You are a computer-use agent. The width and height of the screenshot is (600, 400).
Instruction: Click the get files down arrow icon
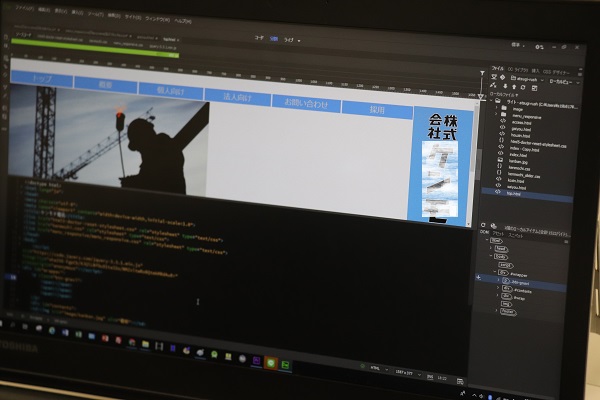pos(505,86)
